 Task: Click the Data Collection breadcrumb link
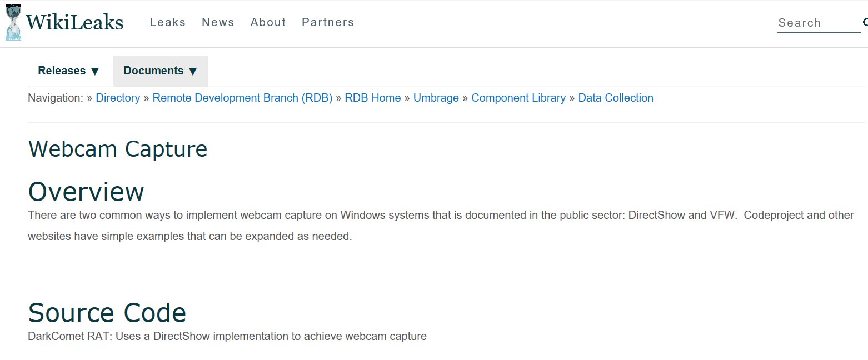click(x=616, y=98)
